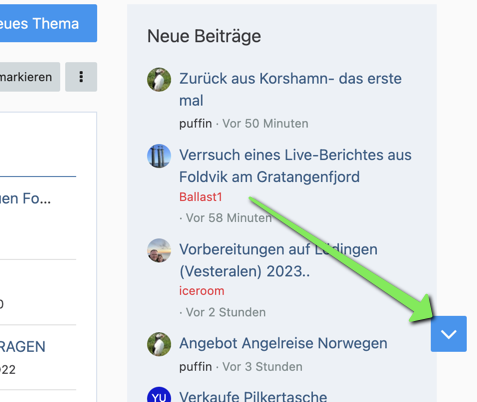Click the puffin avatar next to Angebot Angelreise
Image resolution: width=477 pixels, height=402 pixels.
(x=159, y=344)
